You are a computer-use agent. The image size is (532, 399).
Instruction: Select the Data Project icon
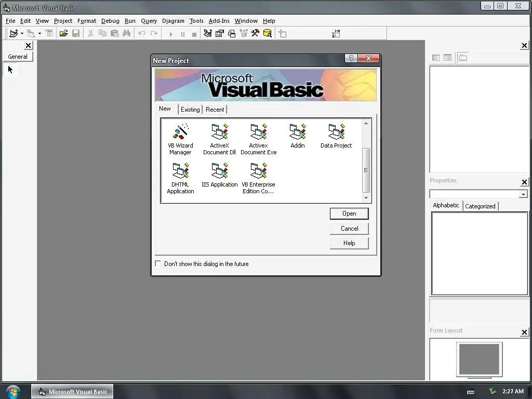click(x=336, y=136)
